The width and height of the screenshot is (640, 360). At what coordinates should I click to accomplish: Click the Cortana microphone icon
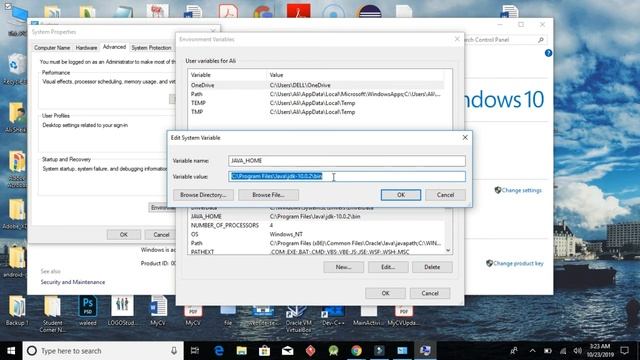tap(174, 351)
